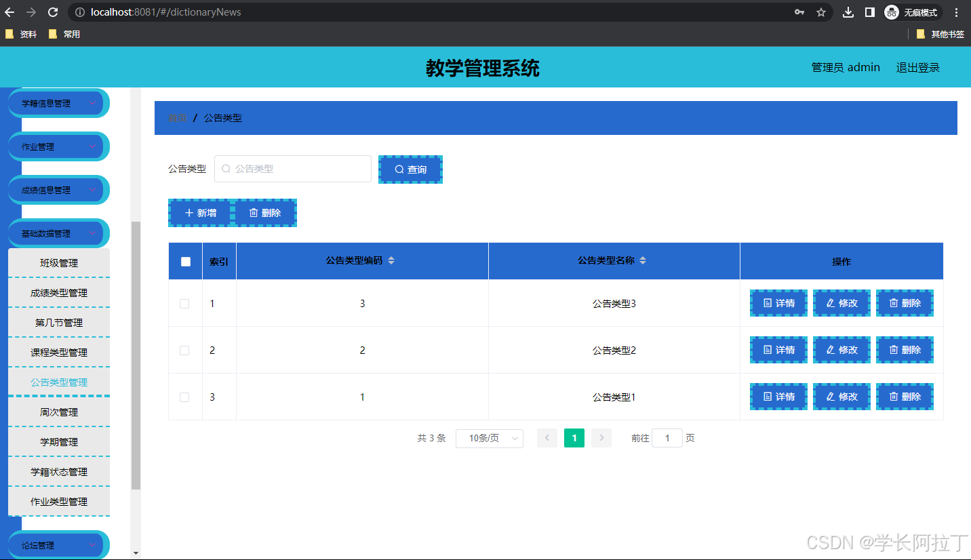Image resolution: width=971 pixels, height=560 pixels.
Task: Click the trash 删除 icon for 公告类型1
Action: 894,397
